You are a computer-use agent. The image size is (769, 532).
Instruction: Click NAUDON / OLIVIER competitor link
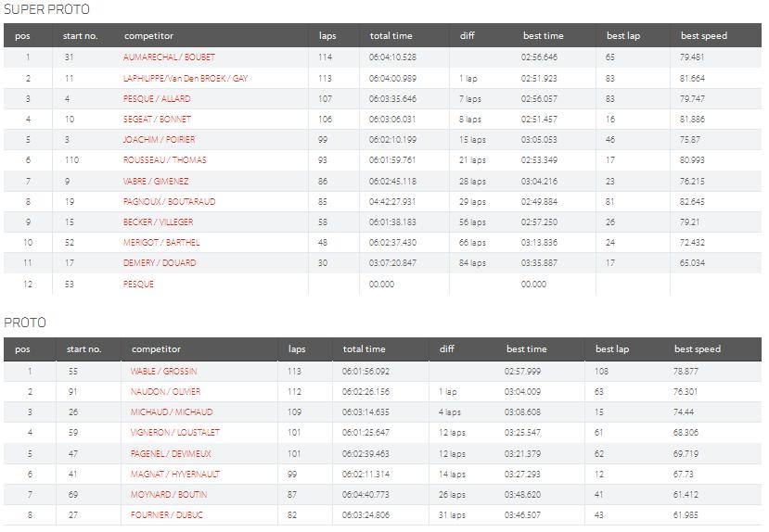165,392
